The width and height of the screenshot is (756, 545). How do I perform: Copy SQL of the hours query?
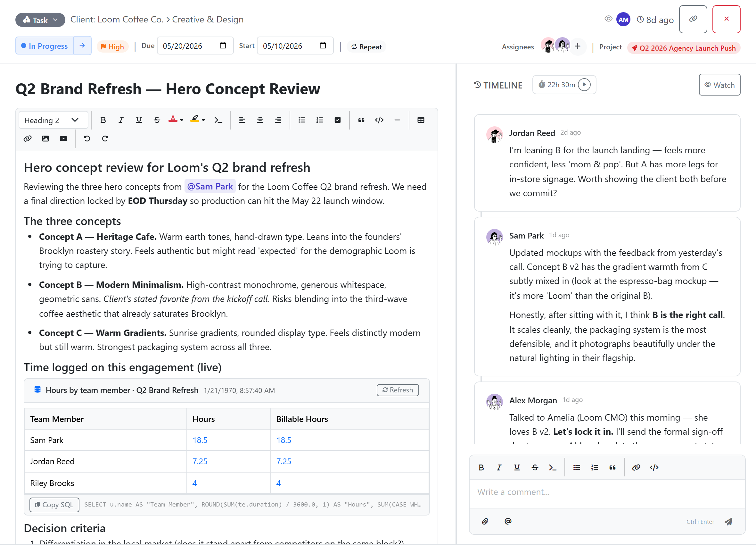point(54,505)
